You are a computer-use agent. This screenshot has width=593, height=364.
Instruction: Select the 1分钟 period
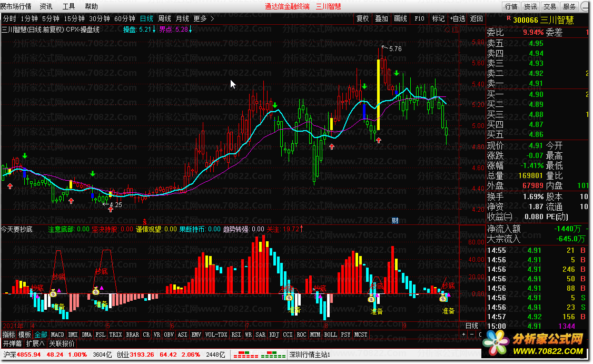[29, 18]
